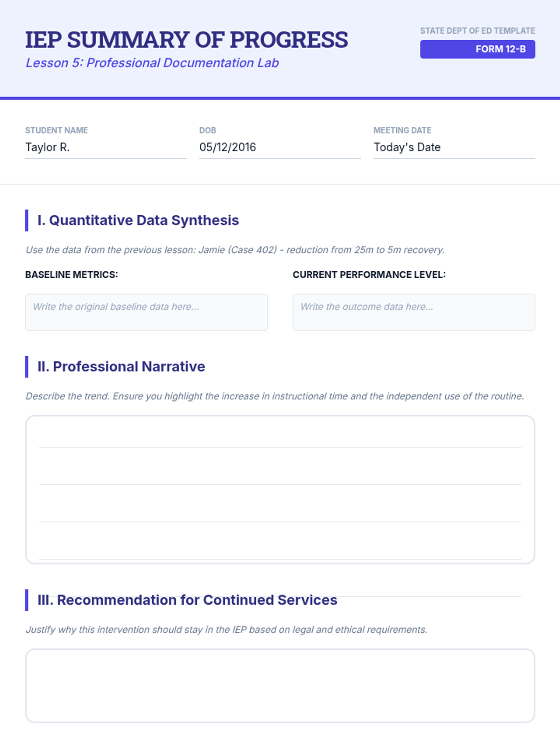Click the Jamie Case 402 instruction text
The height and width of the screenshot is (747, 560).
pos(235,250)
